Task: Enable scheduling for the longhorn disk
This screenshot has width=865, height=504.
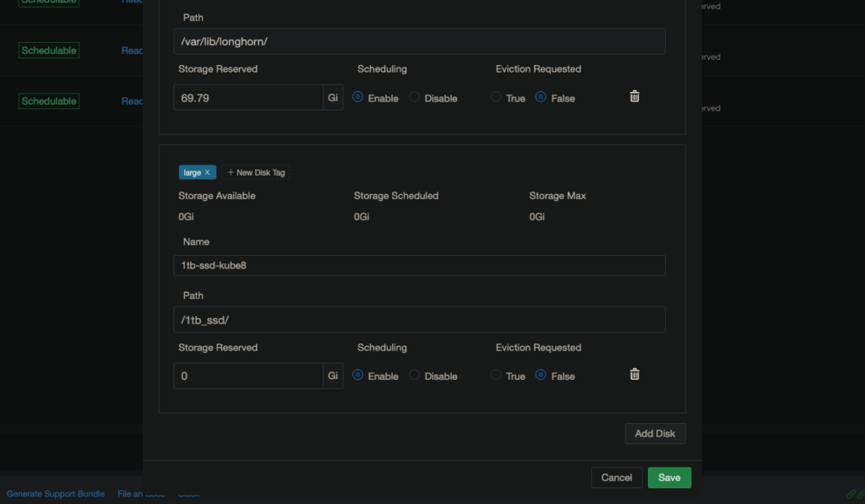Action: pyautogui.click(x=358, y=97)
